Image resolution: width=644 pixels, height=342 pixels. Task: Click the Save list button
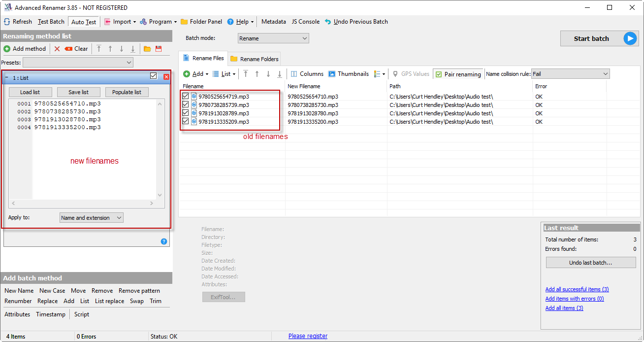(x=79, y=92)
